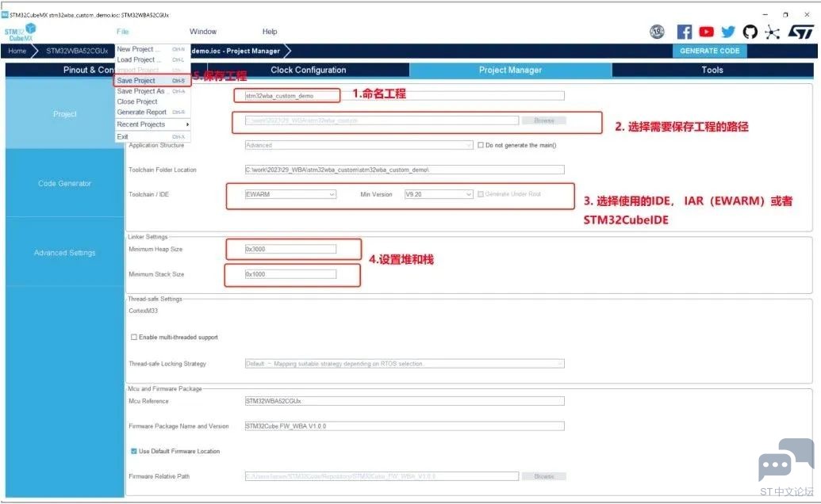Image resolution: width=821 pixels, height=504 pixels.
Task: Expand Recent Projects submenu
Action: [x=152, y=124]
